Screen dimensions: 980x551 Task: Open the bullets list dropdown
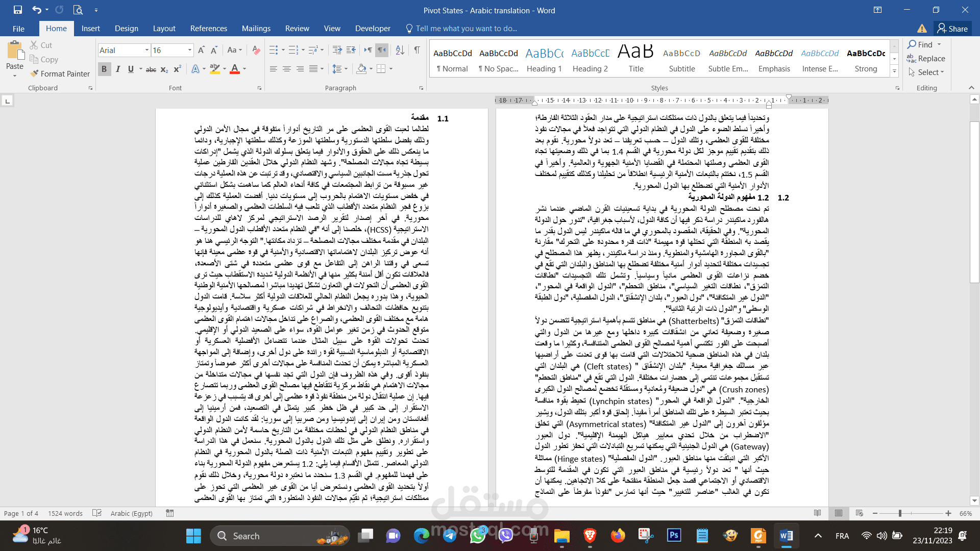(283, 50)
